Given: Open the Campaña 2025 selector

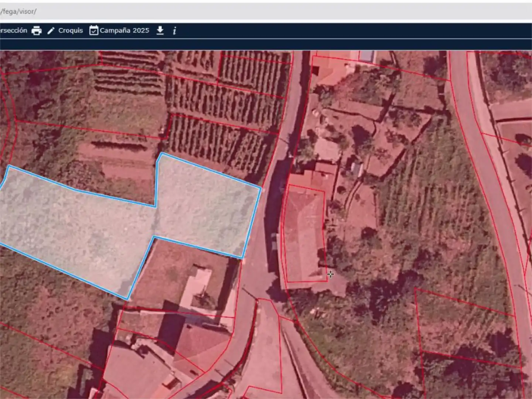Looking at the screenshot, I should click(119, 30).
